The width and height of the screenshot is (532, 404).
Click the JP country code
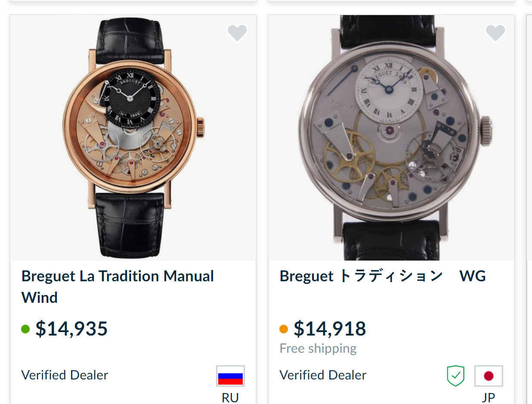tap(489, 398)
